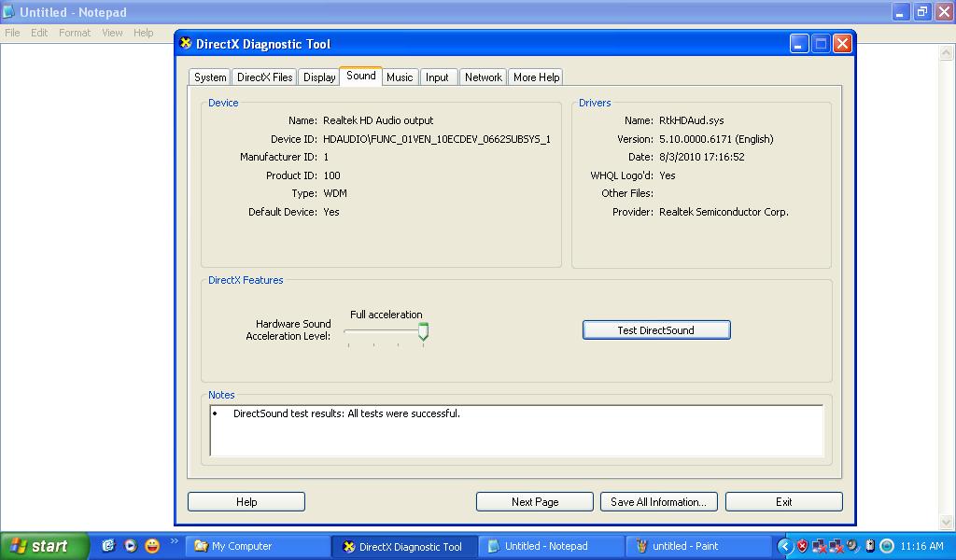Viewport: 956px width, 560px height.
Task: Expand the quick launch overflow chevron
Action: [173, 541]
